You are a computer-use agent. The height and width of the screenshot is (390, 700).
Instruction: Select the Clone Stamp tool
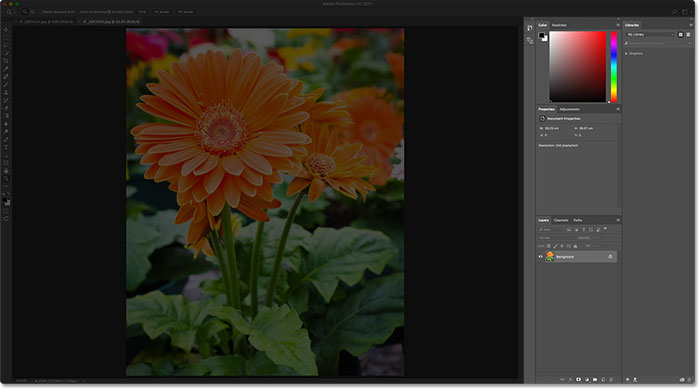(6, 92)
